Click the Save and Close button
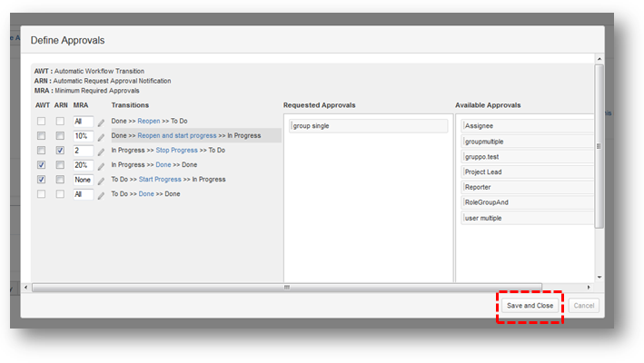 click(530, 306)
